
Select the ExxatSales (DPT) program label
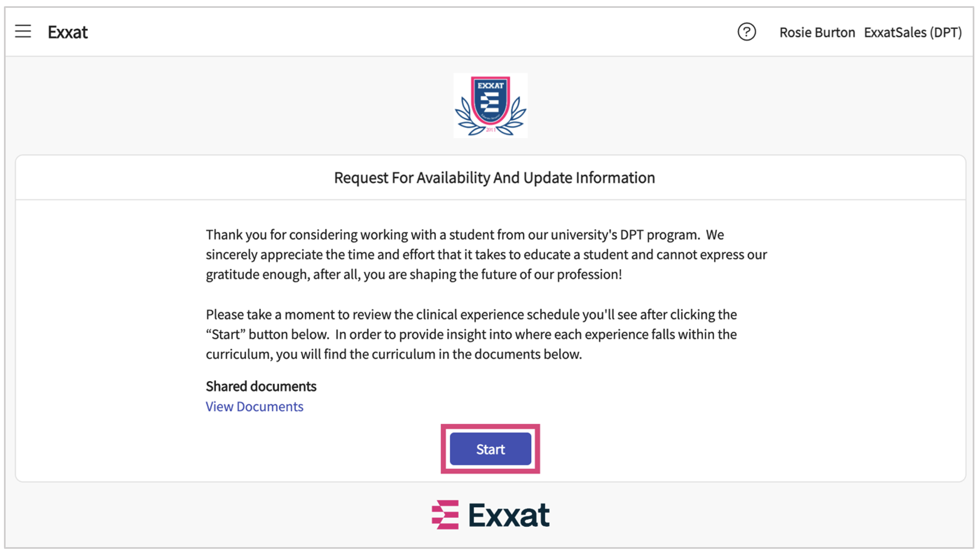(912, 33)
